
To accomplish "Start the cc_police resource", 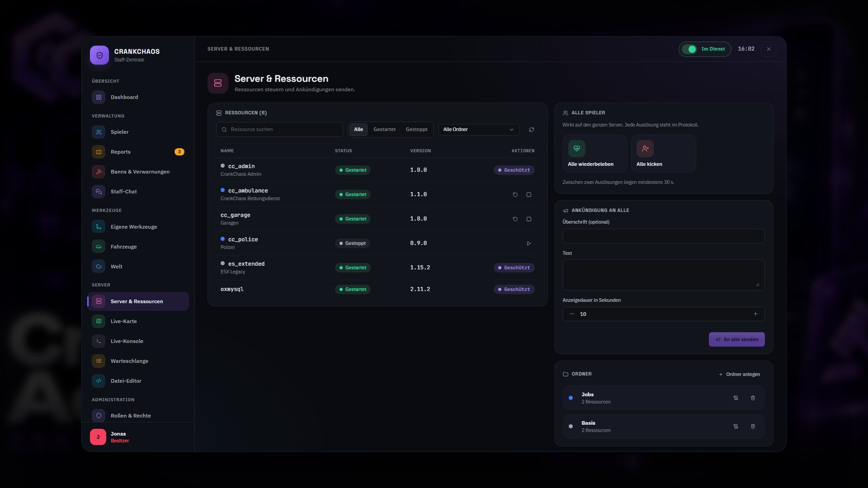I will pos(528,244).
